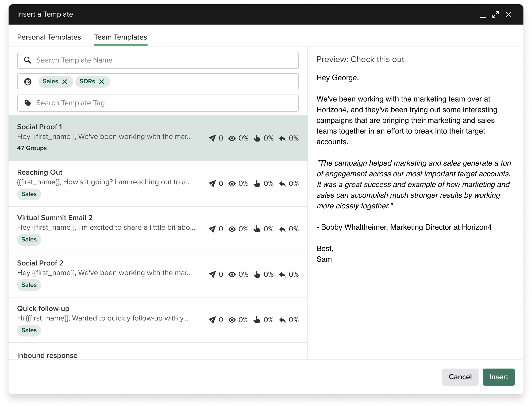Click the Search Template Tag input field
This screenshot has height=407, width=532.
[x=134, y=103]
